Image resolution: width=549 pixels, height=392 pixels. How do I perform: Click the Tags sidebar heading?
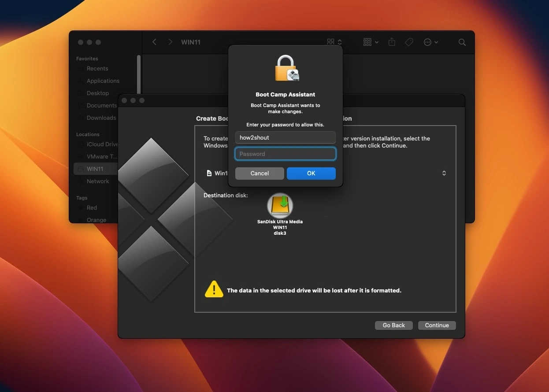[82, 198]
